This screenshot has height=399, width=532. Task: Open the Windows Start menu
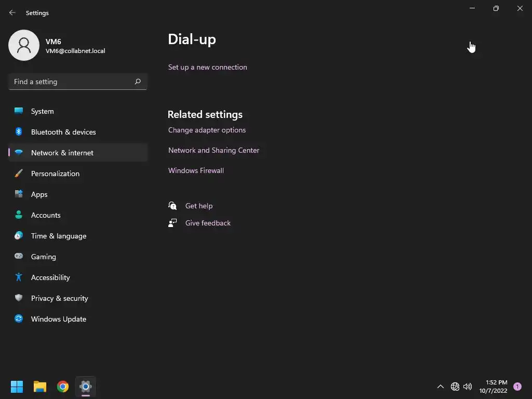coord(17,387)
